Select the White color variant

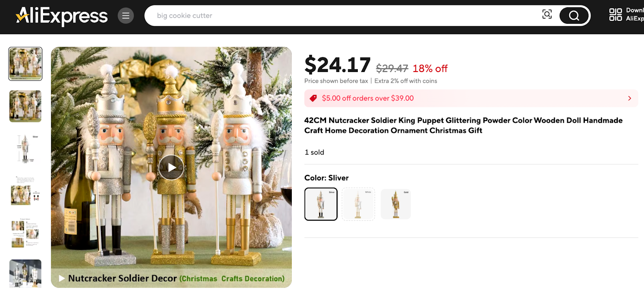(358, 204)
